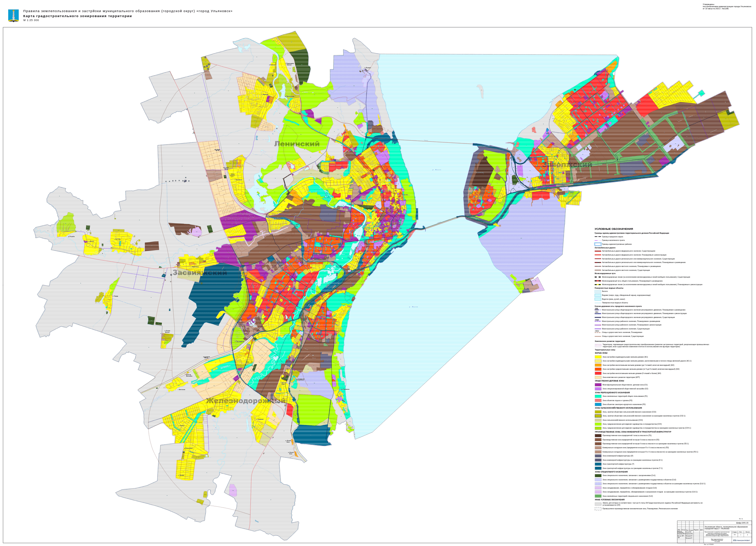Click the purple О1 public-business zone swatch
The height and width of the screenshot is (546, 756).
598,385
